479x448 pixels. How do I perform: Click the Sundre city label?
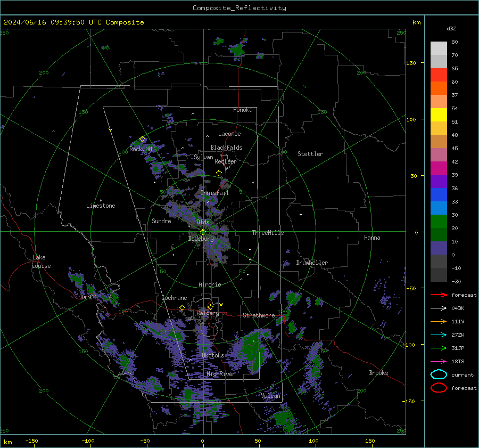[161, 221]
